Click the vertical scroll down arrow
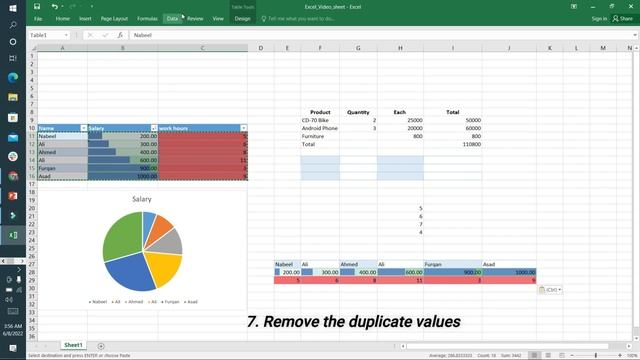This screenshot has width=640, height=360. (x=636, y=338)
